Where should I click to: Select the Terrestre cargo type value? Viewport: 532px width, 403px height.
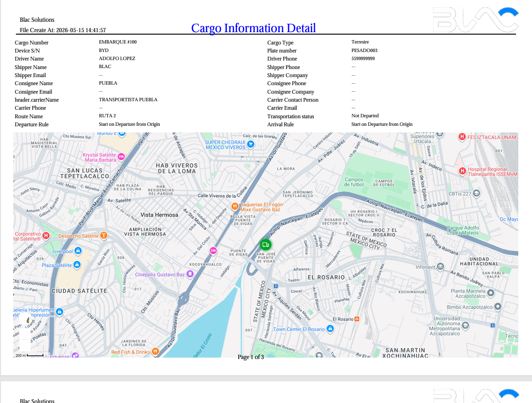click(x=360, y=42)
